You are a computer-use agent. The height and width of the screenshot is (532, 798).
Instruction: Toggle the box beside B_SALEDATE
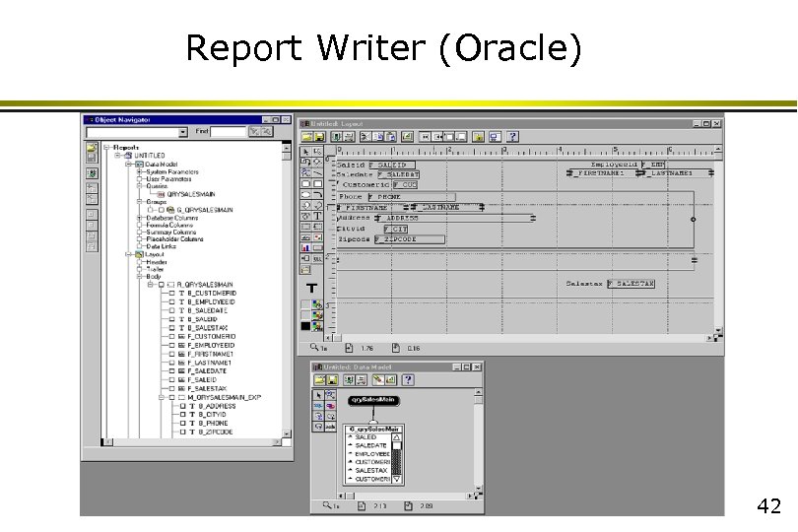[x=172, y=310]
